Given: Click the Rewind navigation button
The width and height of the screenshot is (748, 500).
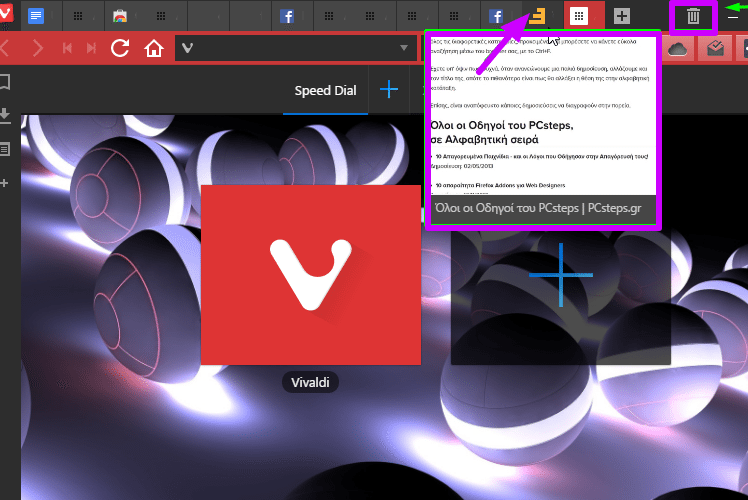Looking at the screenshot, I should coord(67,48).
